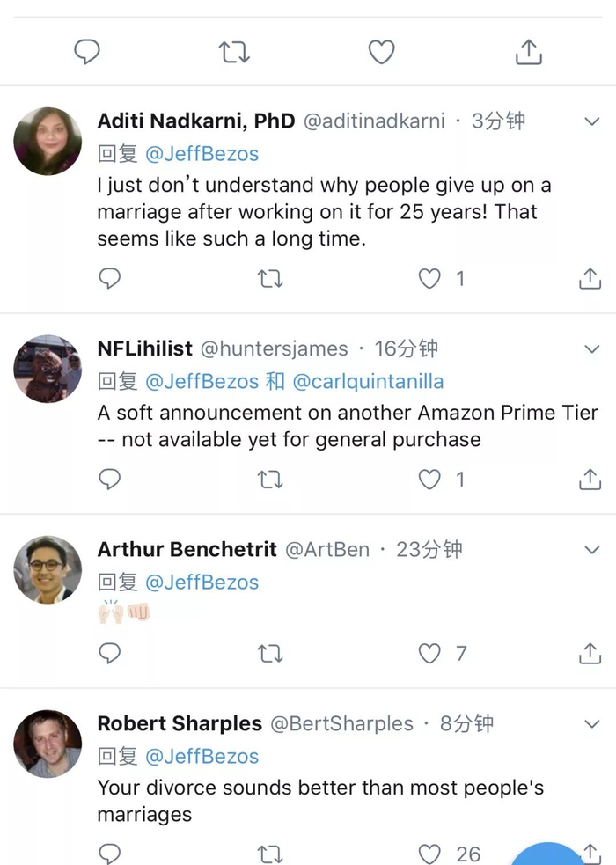
Task: Open @carlquintanilla mention link
Action: [x=367, y=381]
